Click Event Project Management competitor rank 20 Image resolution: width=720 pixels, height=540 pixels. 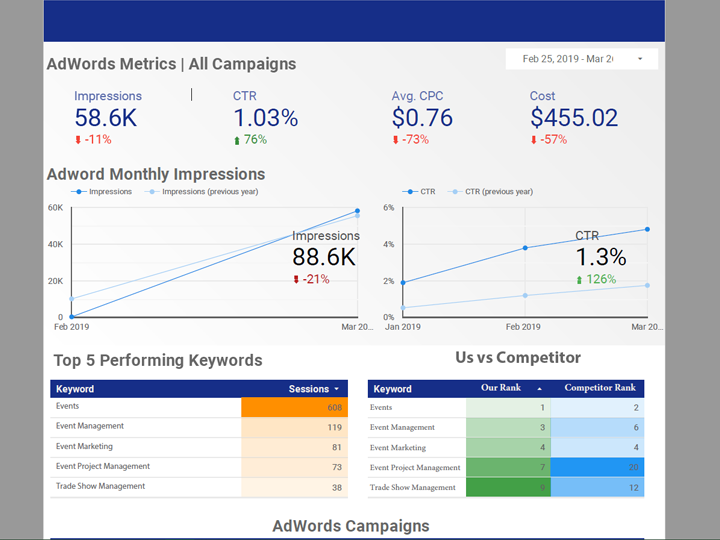point(597,467)
